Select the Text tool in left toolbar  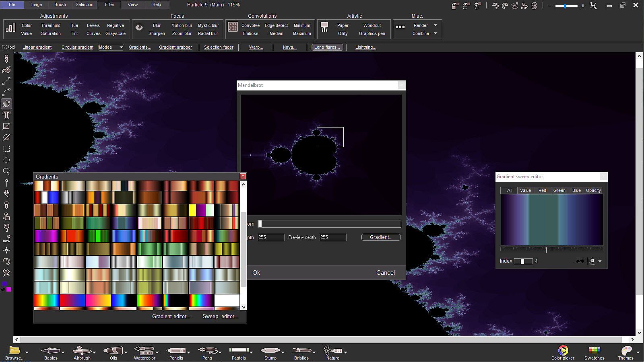coord(6,115)
